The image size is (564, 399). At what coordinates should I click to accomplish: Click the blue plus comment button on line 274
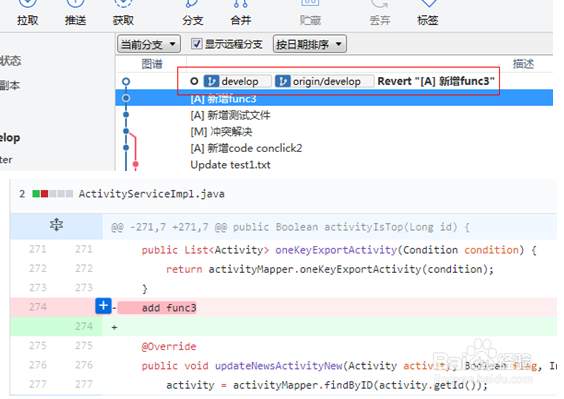[103, 306]
